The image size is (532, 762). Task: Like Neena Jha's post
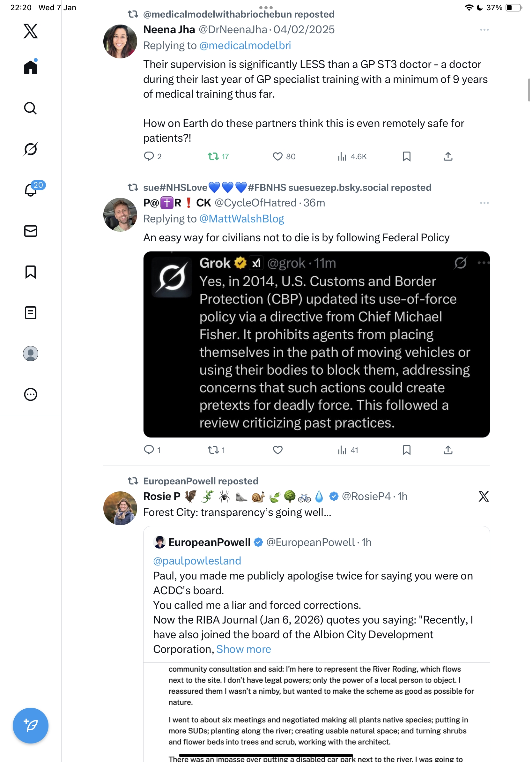[277, 156]
